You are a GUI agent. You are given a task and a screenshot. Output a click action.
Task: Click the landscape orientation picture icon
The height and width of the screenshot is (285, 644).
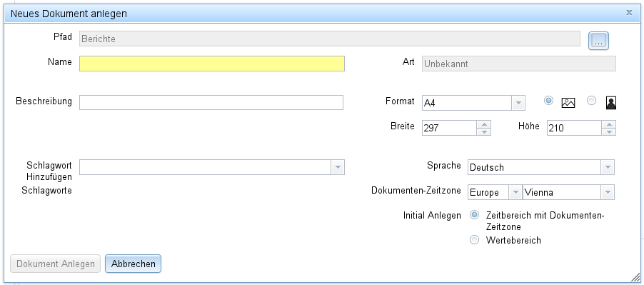tap(568, 103)
